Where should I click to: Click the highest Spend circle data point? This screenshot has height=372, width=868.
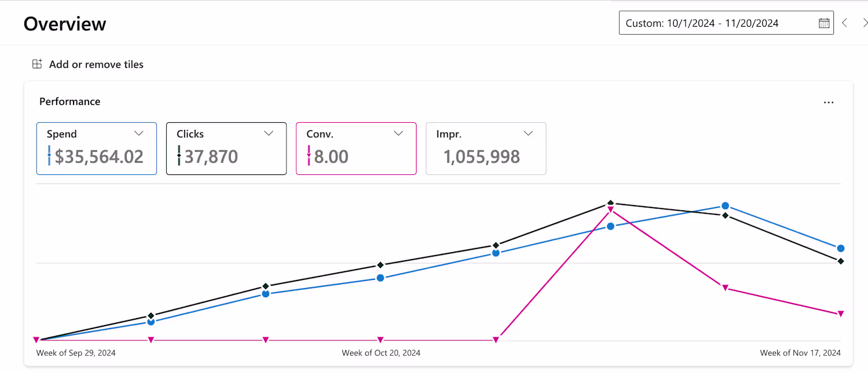pyautogui.click(x=725, y=206)
